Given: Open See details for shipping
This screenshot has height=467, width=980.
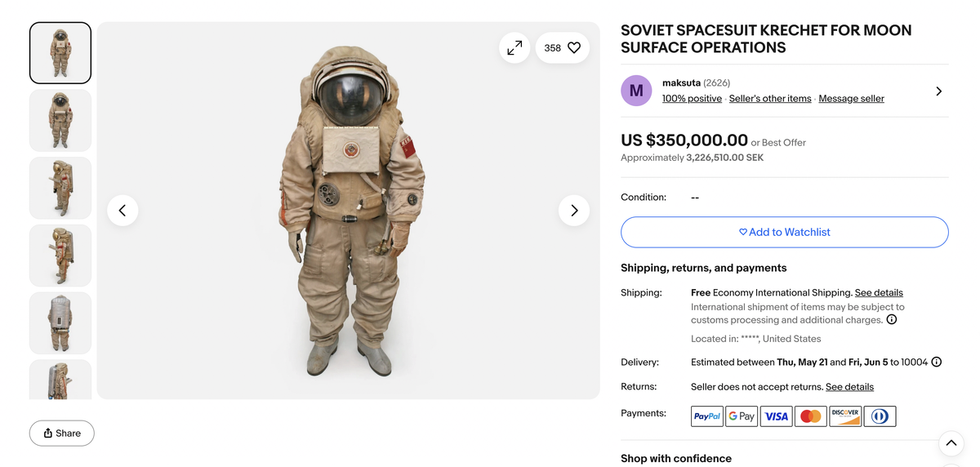Looking at the screenshot, I should tap(879, 293).
